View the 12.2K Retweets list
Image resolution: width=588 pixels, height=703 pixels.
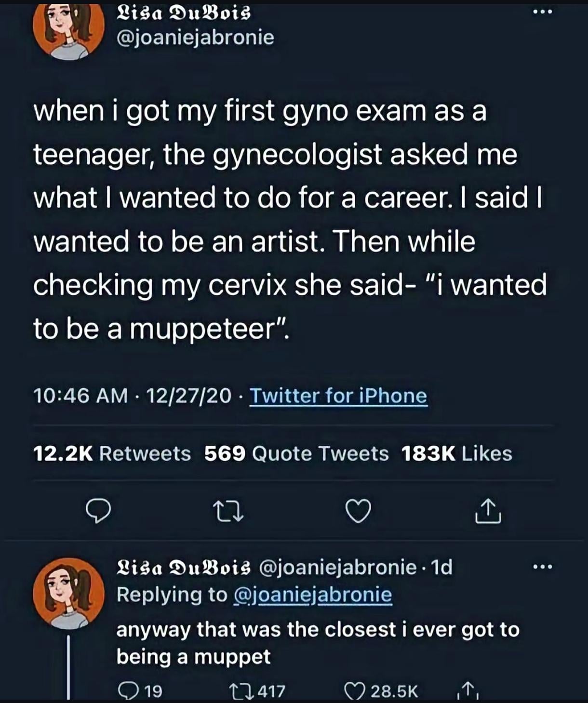pos(112,453)
